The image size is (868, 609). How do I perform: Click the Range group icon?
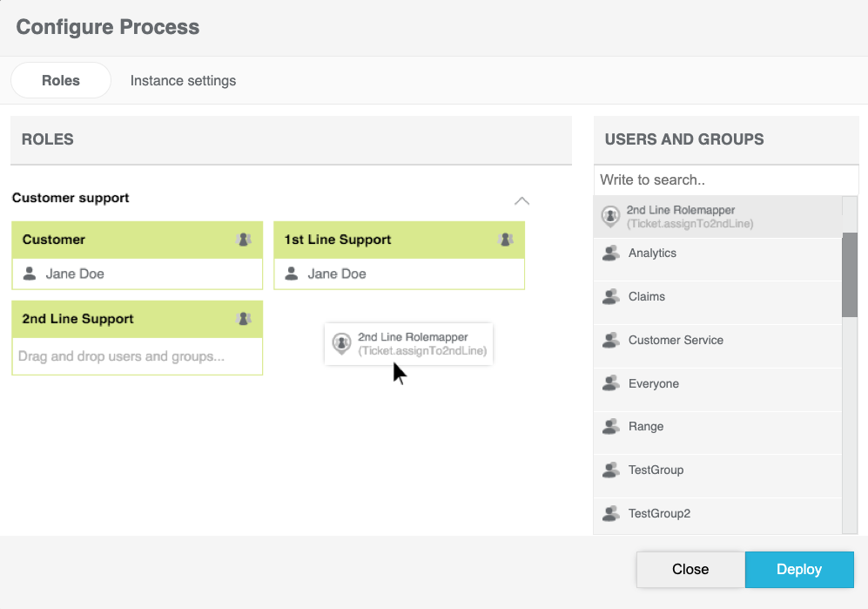pos(609,426)
